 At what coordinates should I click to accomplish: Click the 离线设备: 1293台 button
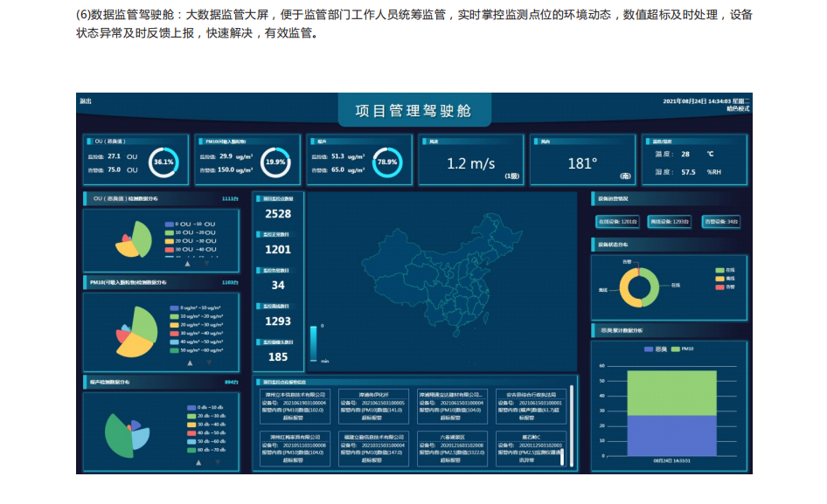670,222
